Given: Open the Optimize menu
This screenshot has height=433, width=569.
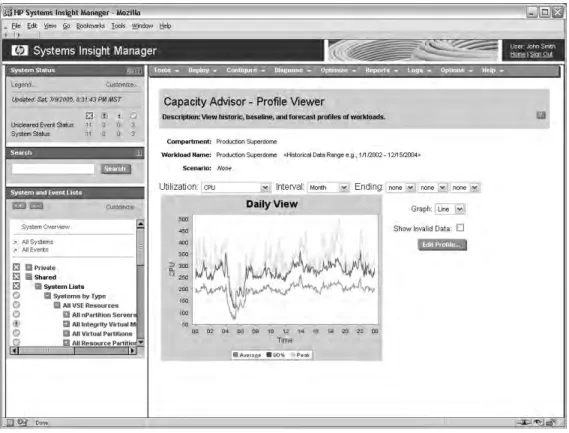Looking at the screenshot, I should coord(338,70).
